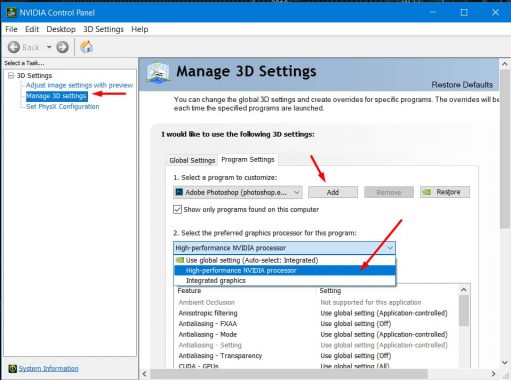
Task: Select the Anisotropic filtering row
Action: (316, 313)
